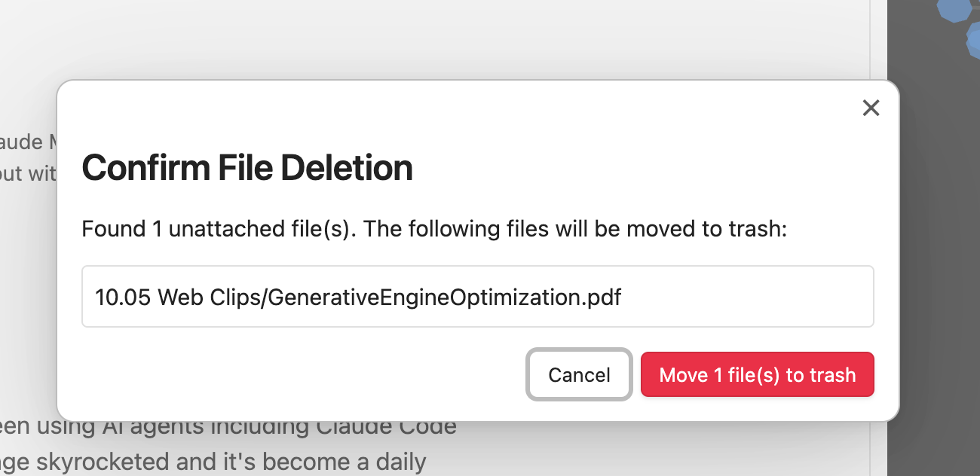
Task: Click the Found 1 unattached file(s) message
Action: coord(434,228)
